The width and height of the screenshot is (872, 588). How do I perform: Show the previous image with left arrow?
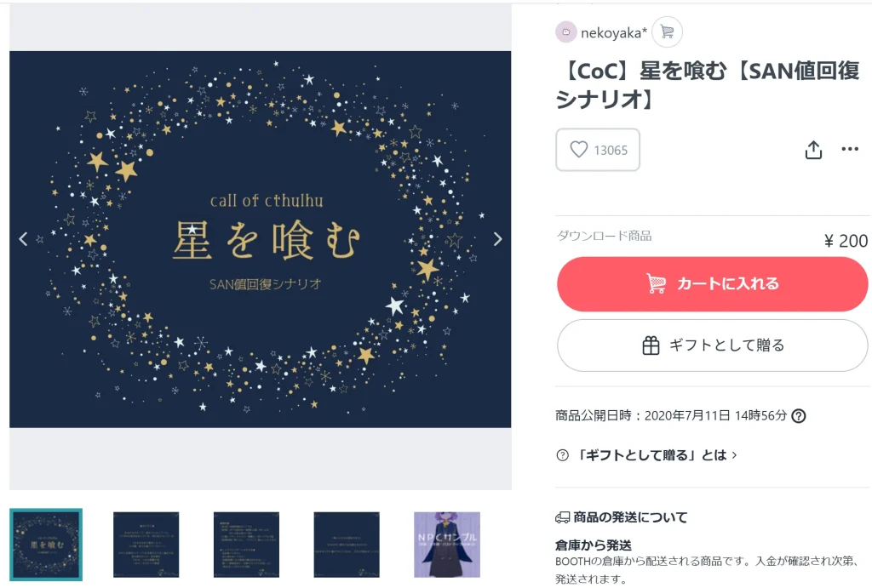coord(23,239)
